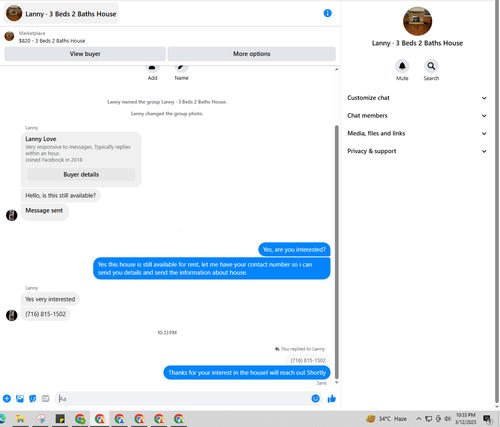Open the notification center icon
The height and width of the screenshot is (427, 500).
pyautogui.click(x=487, y=419)
